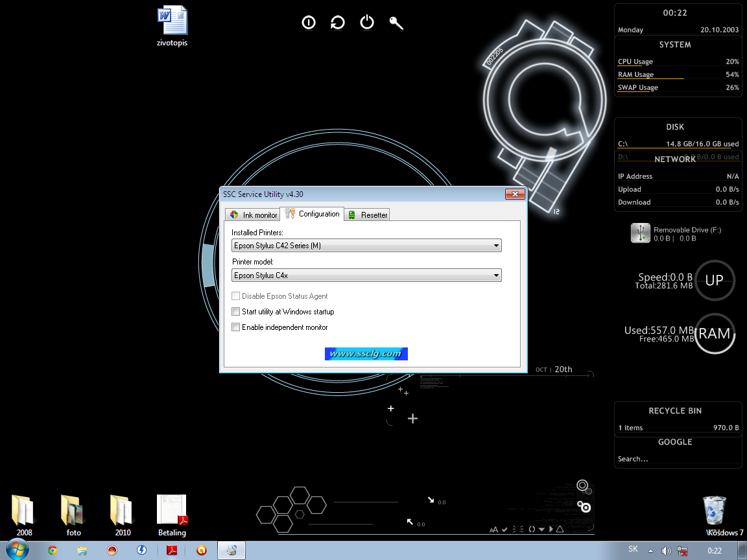The width and height of the screenshot is (747, 560).
Task: Show hidden tray icons arrow
Action: [651, 551]
